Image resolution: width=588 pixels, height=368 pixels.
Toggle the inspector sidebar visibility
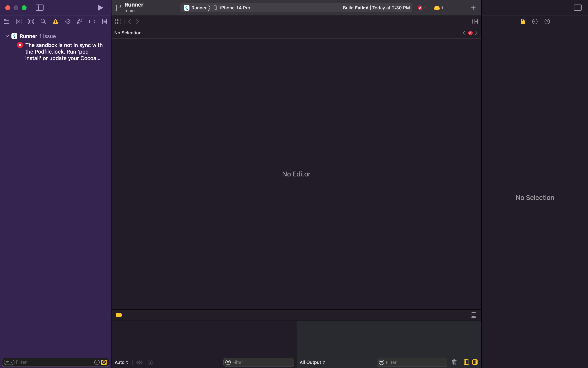click(578, 8)
